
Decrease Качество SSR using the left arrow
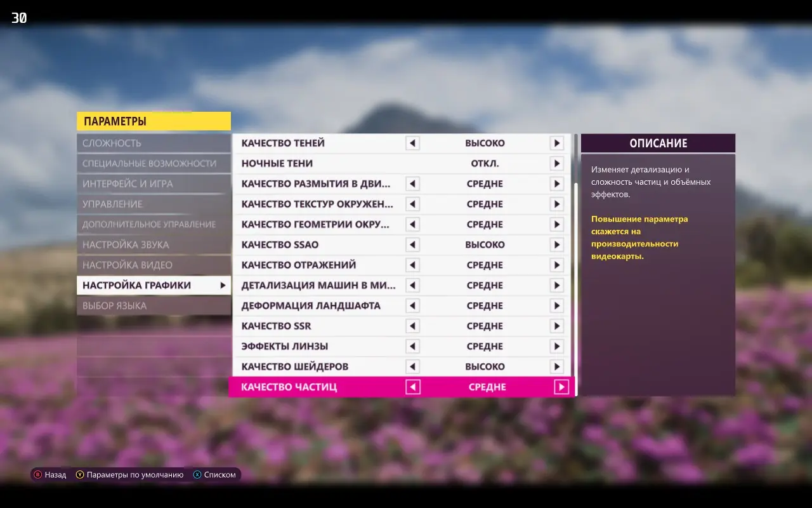[x=413, y=326]
